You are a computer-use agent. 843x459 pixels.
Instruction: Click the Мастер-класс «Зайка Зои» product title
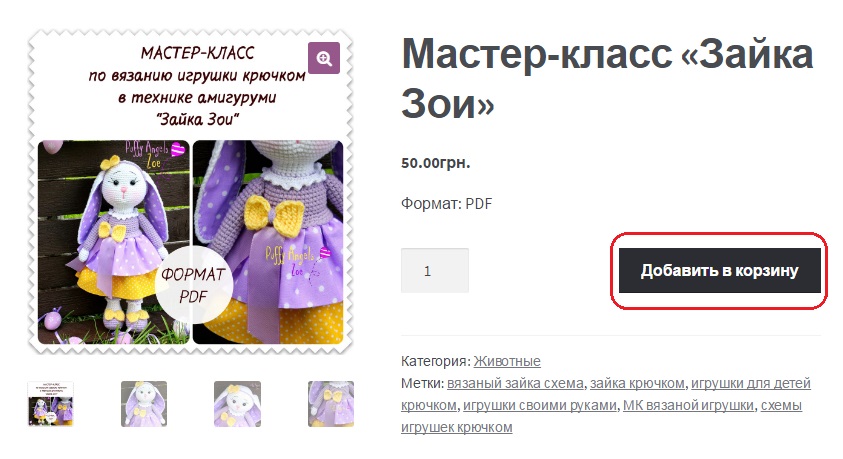point(608,78)
